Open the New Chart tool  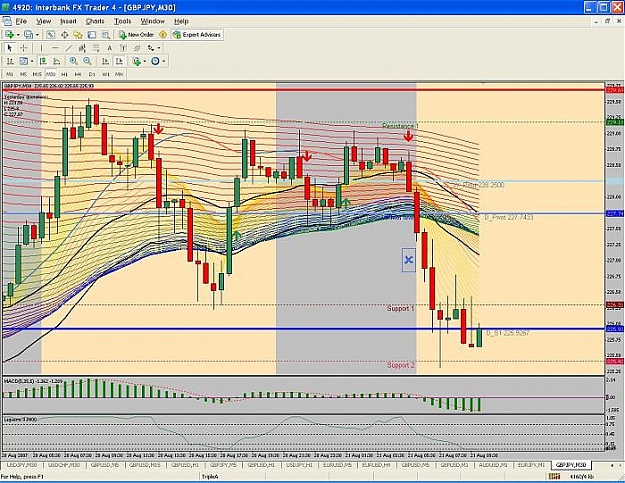point(9,35)
